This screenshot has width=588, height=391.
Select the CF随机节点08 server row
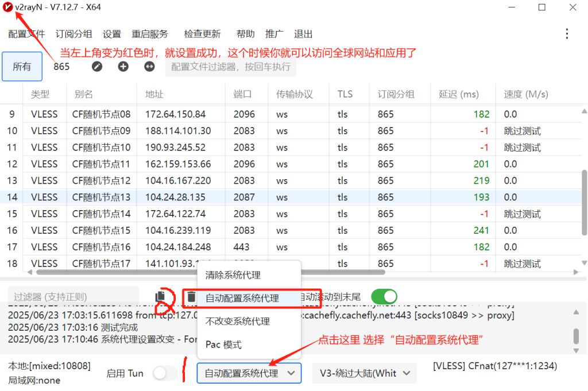(291, 114)
